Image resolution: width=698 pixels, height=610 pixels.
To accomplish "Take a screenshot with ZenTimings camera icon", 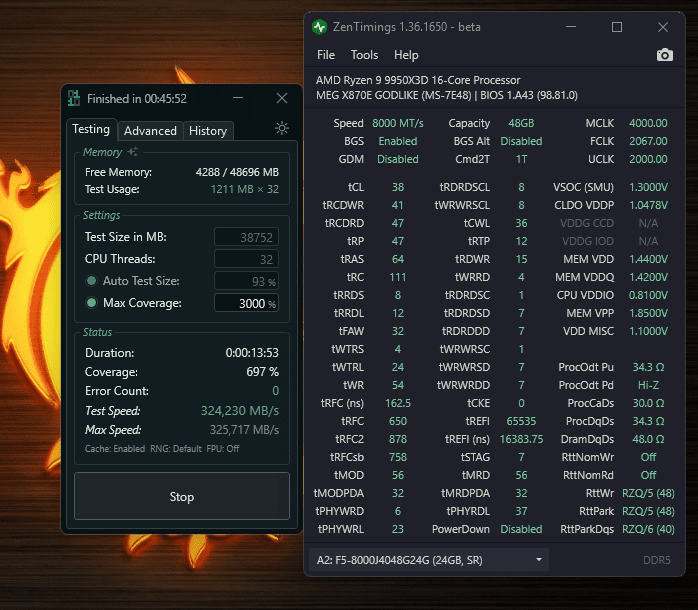I will click(665, 55).
